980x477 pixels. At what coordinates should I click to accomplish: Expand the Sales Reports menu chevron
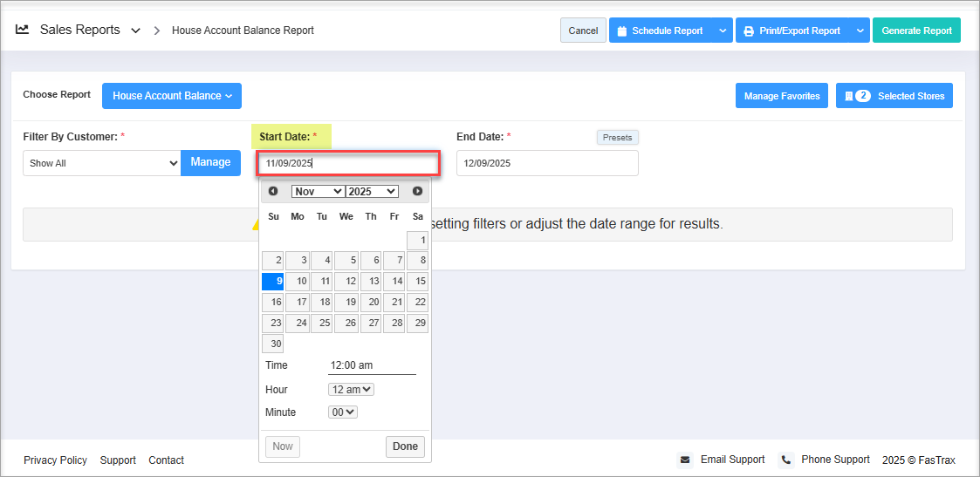coord(135,31)
